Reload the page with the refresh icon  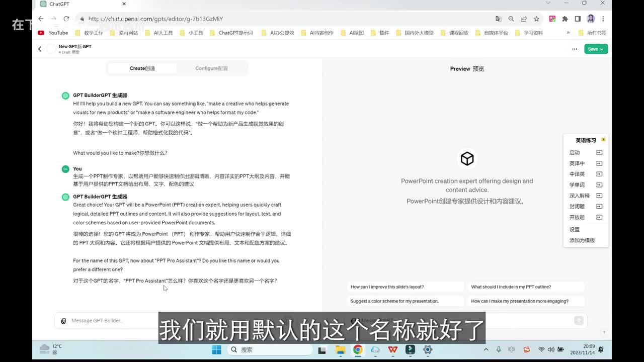[x=66, y=19]
